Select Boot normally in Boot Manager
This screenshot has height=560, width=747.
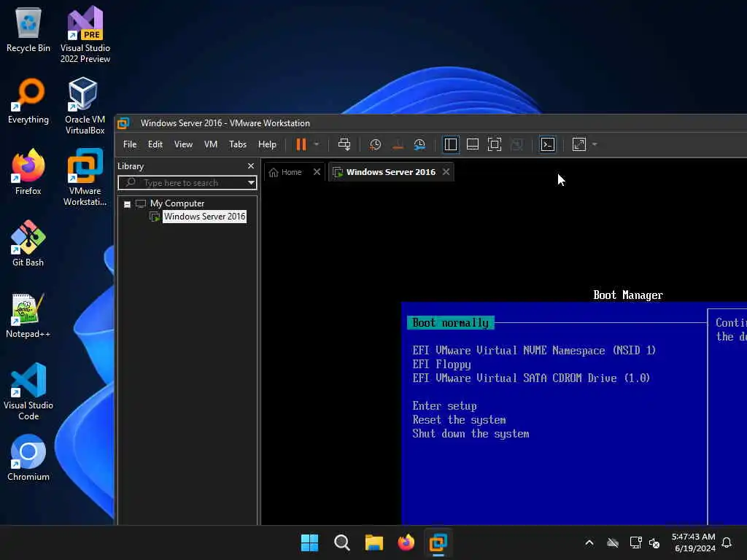click(451, 323)
